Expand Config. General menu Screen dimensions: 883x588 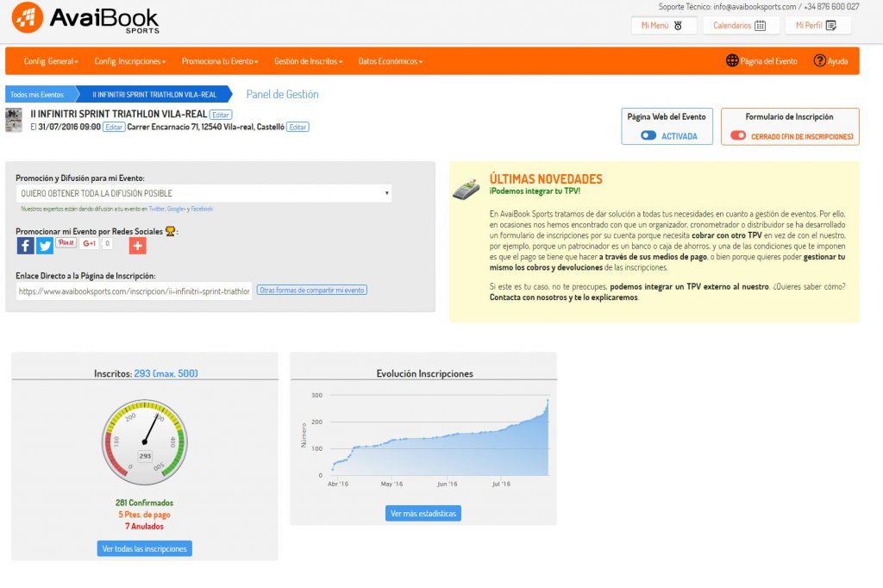[51, 61]
